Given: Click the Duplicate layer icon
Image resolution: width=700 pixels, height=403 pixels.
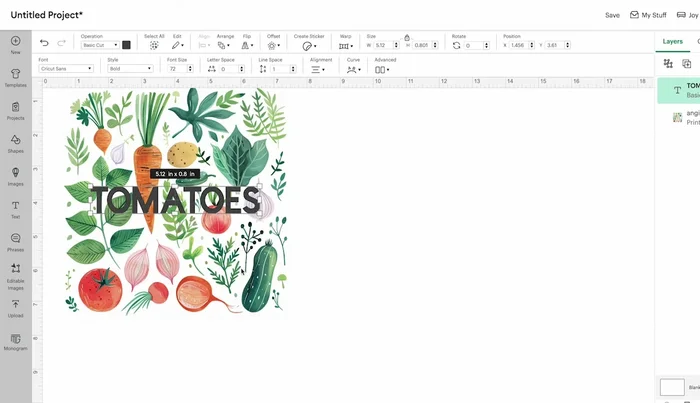Looking at the screenshot, I should coord(687,63).
